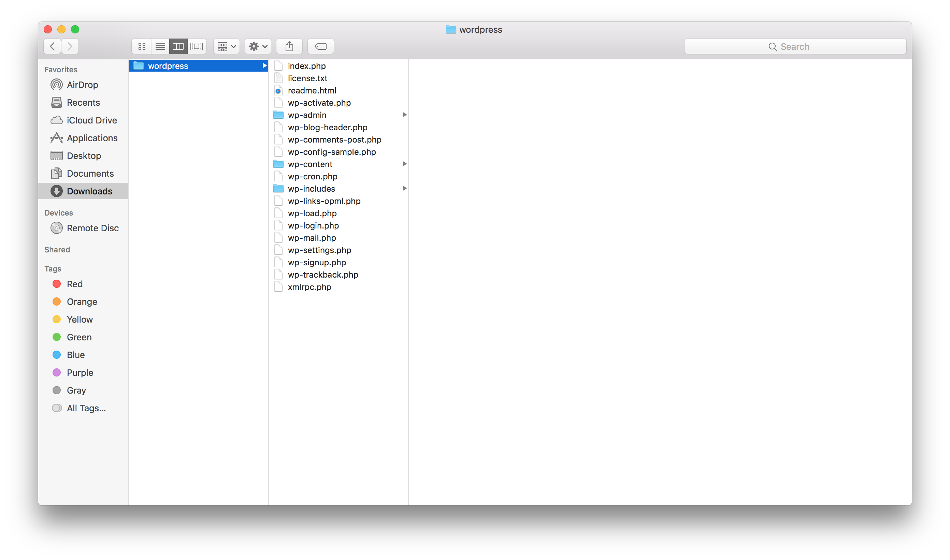Select wp-settings.php file

click(x=339, y=250)
